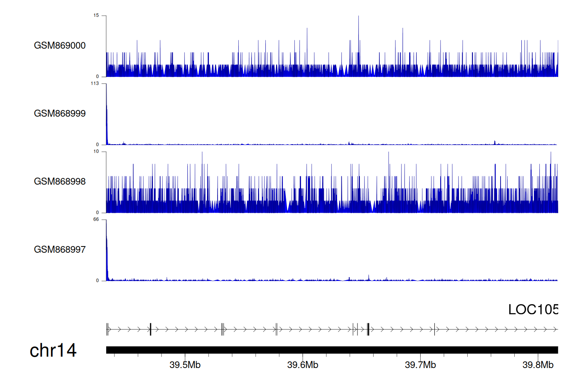
Task: Click the y-axis maximum value 113
Action: coord(95,83)
